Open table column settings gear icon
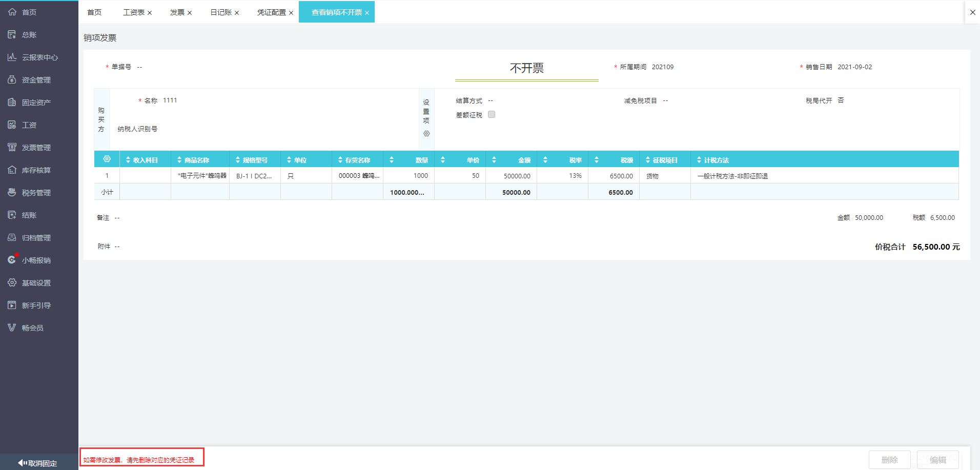Image resolution: width=980 pixels, height=470 pixels. [x=107, y=159]
